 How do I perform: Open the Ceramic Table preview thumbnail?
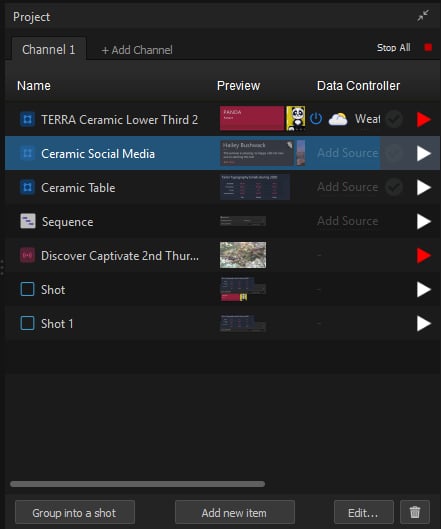(x=255, y=187)
